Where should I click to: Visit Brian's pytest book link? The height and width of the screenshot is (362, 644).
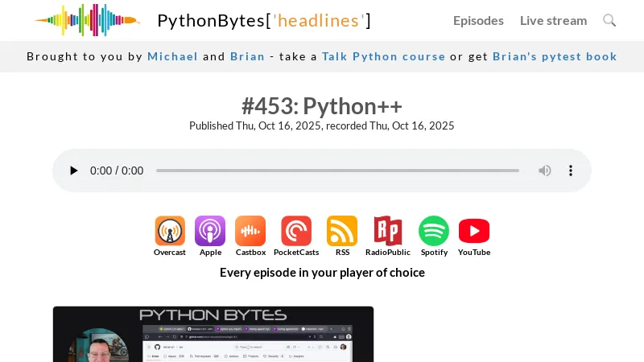[x=555, y=56]
